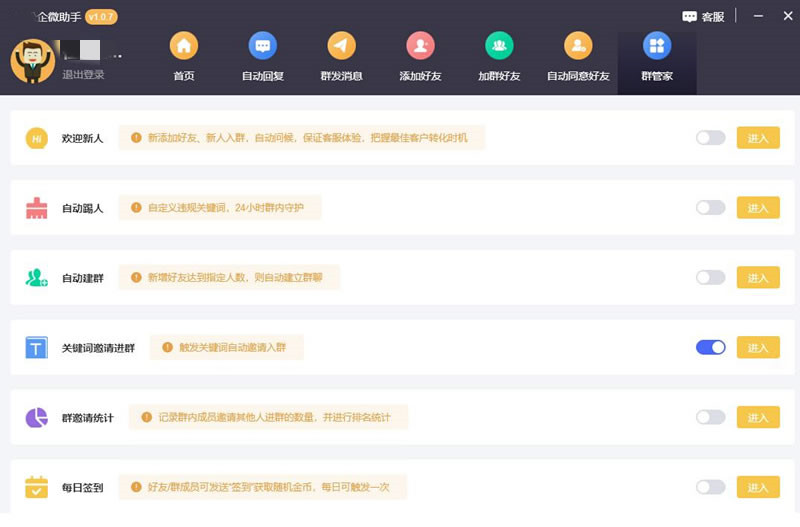Click the 客服 customer service label

[713, 17]
